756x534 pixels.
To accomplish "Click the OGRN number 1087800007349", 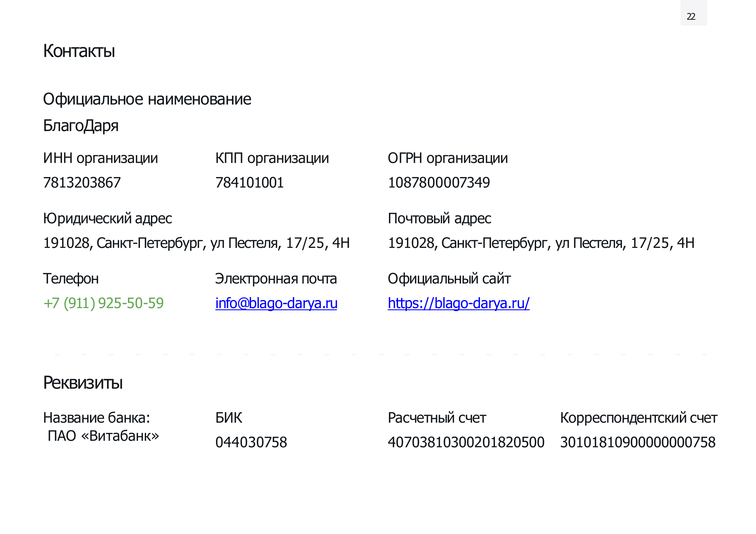I will [x=439, y=183].
